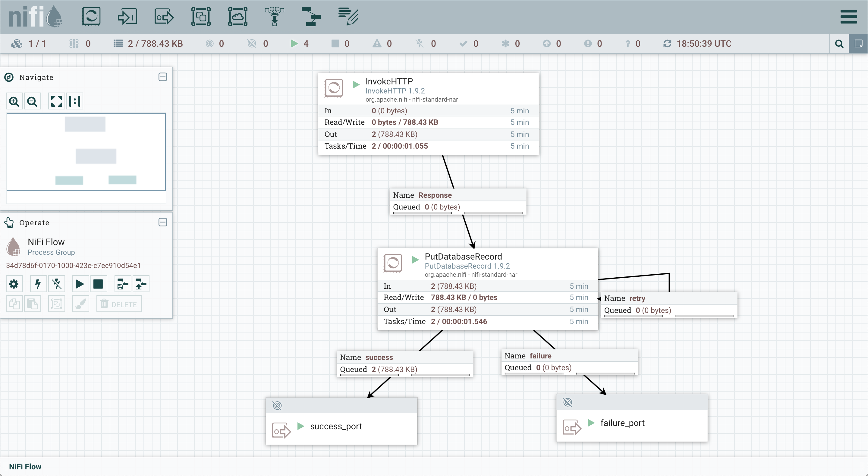Click the NiFi Flow breadcrumb at bottom left

25,467
